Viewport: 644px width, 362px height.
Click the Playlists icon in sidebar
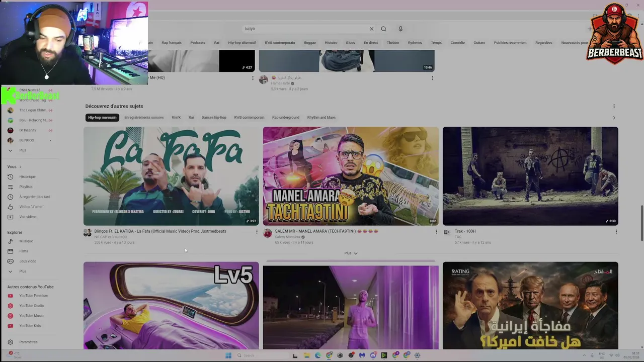click(10, 187)
